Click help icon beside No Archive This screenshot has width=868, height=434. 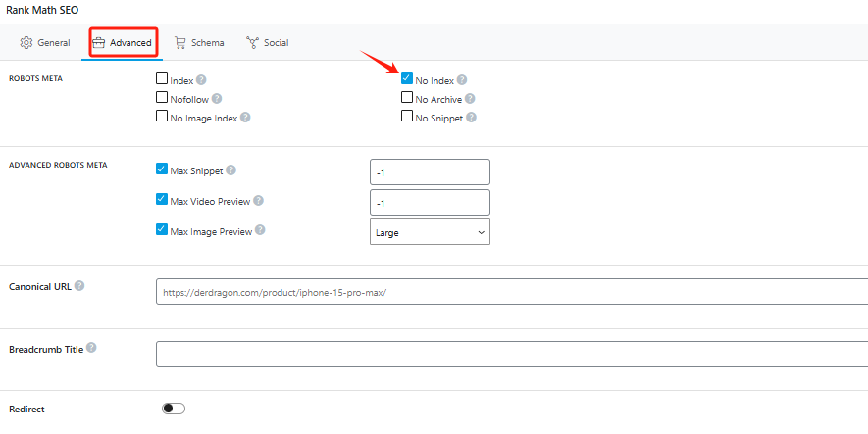coord(471,99)
